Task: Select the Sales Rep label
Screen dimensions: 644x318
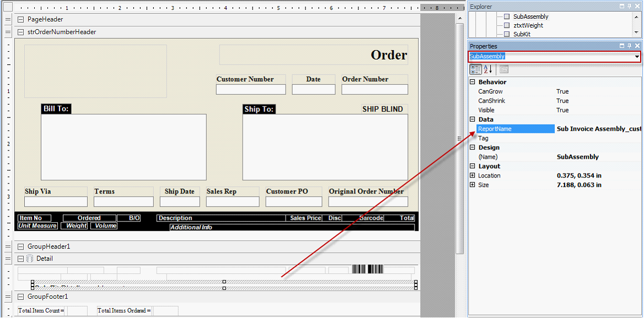Action: (233, 192)
